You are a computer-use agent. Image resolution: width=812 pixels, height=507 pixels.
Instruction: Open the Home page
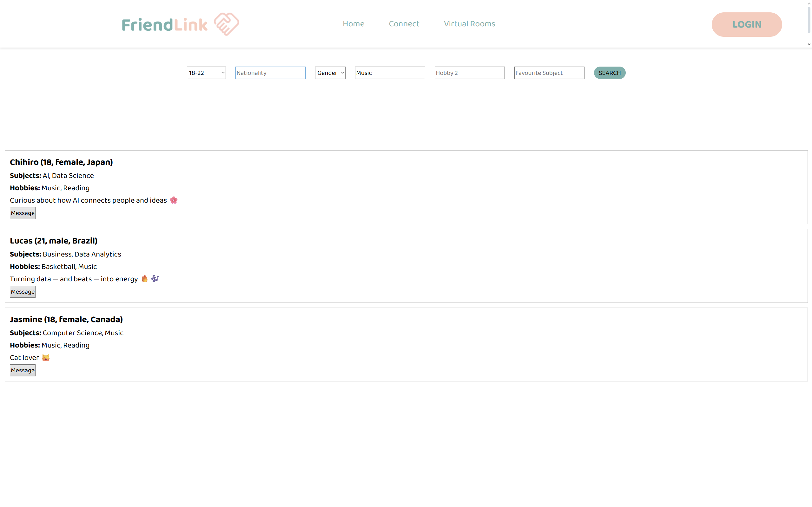pos(353,24)
